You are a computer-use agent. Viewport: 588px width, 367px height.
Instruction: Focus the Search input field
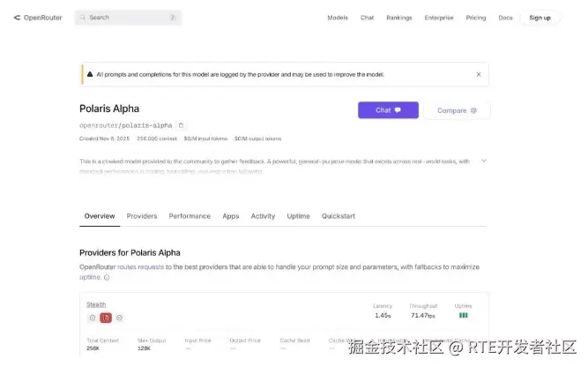(128, 18)
